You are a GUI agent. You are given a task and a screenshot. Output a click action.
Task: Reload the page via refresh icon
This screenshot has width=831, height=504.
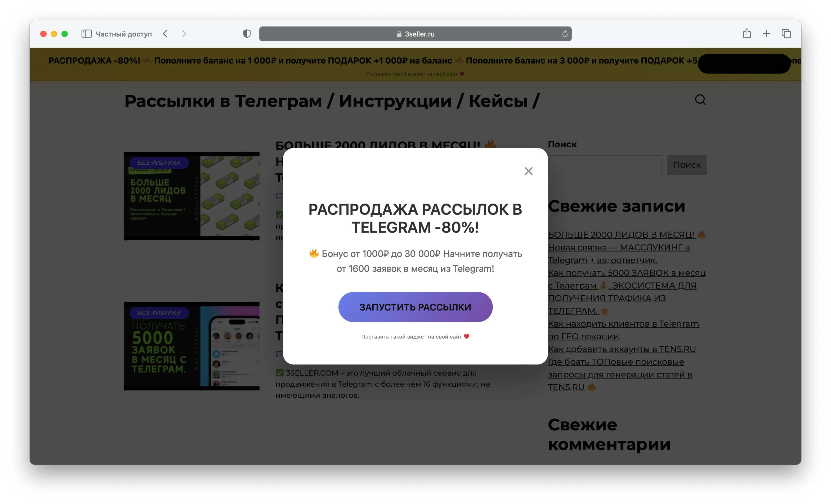point(565,34)
